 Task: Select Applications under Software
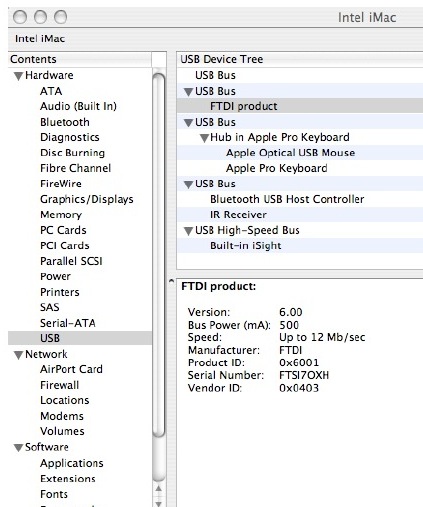(72, 463)
